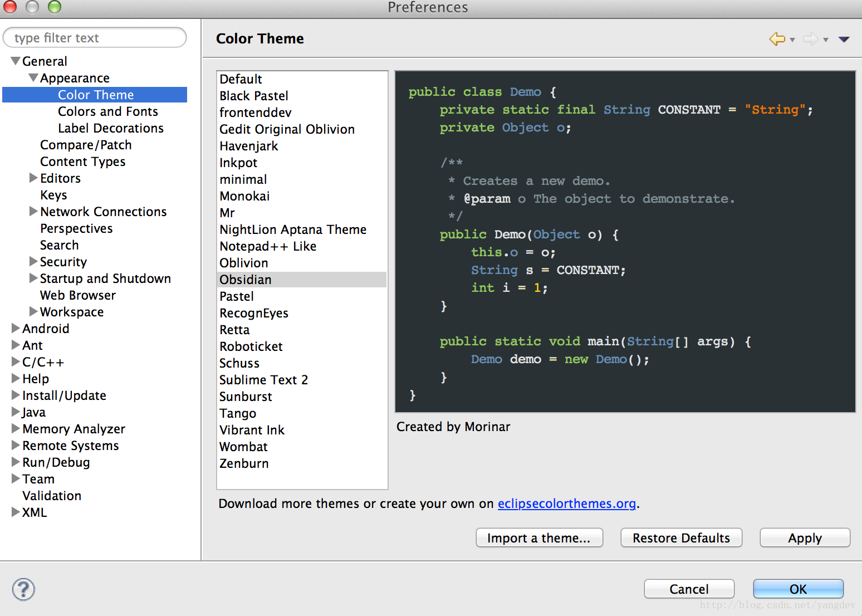The image size is (862, 616).
Task: Choose the Wombat theme
Action: coord(302,447)
